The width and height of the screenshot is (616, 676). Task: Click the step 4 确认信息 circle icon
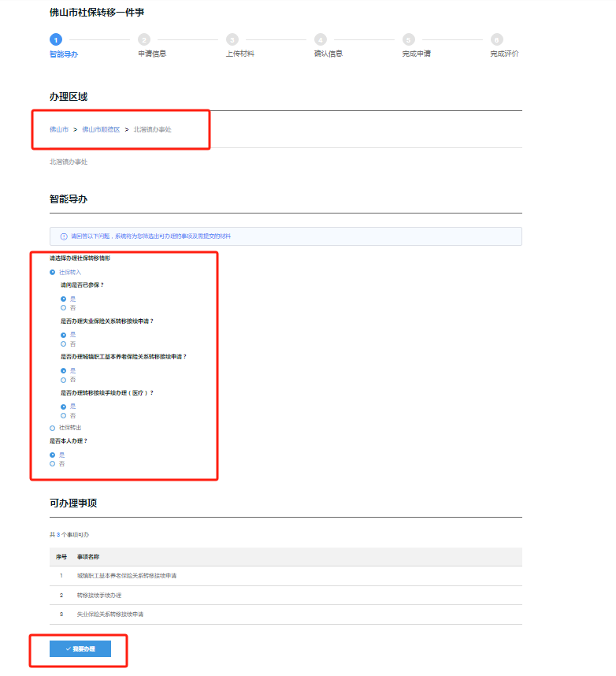coord(320,39)
